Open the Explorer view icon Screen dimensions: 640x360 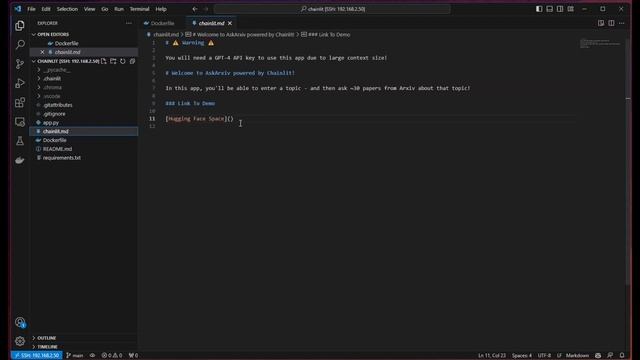20,26
